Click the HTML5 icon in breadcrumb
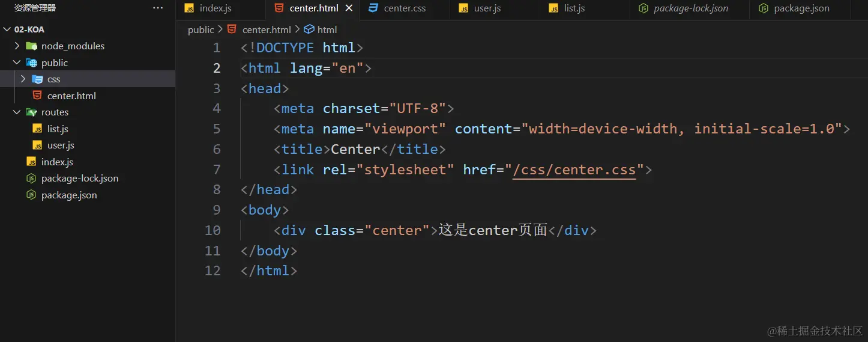Viewport: 868px width, 342px height. point(232,29)
